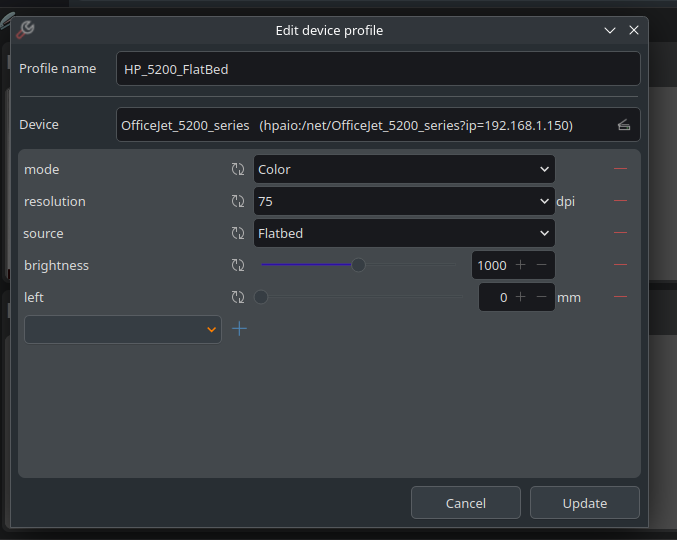
Task: Increase brightness value with plus stepper
Action: pyautogui.click(x=519, y=265)
